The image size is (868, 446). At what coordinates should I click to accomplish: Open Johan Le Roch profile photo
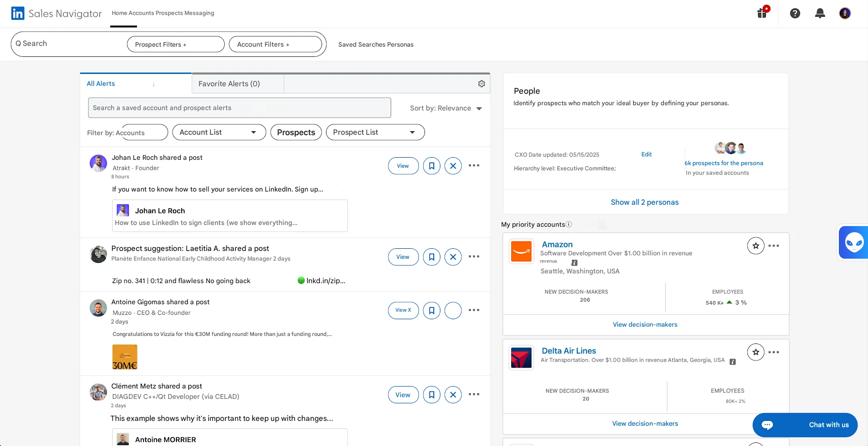[x=98, y=163]
